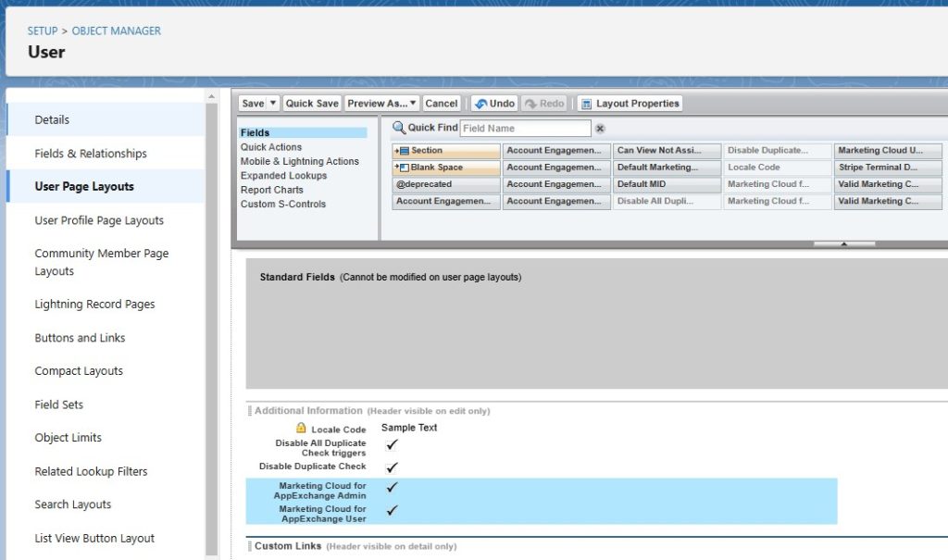This screenshot has width=948, height=560.
Task: Open User Page Layouts in the sidebar
Action: [106, 186]
